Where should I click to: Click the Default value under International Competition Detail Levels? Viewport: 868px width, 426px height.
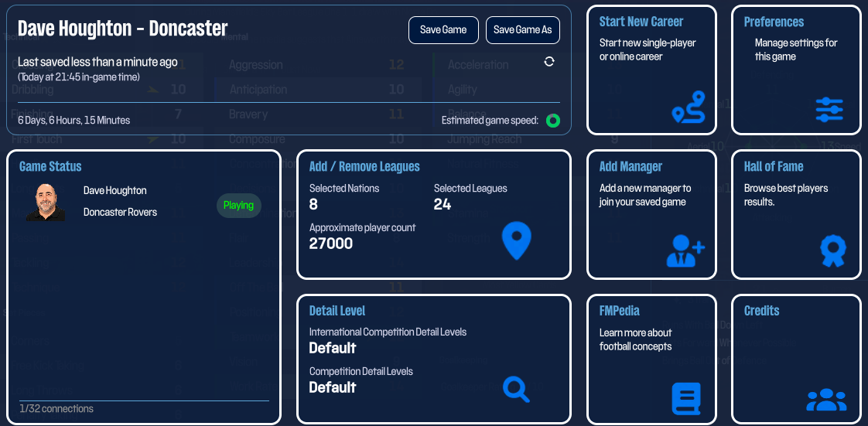pos(332,348)
